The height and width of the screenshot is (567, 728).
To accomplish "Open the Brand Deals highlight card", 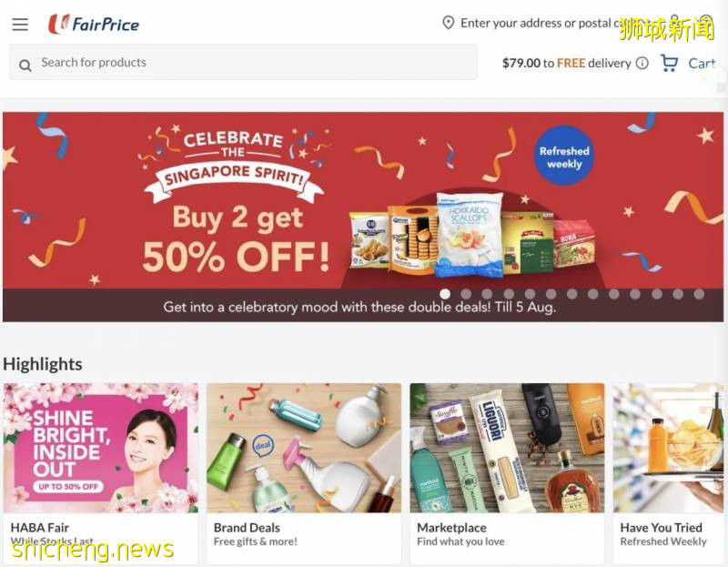I will [304, 473].
